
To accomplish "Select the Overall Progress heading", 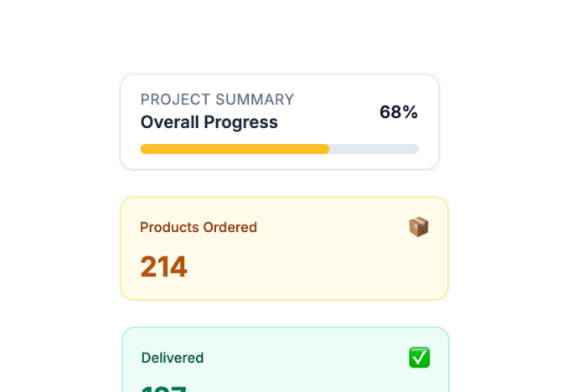I will [209, 122].
